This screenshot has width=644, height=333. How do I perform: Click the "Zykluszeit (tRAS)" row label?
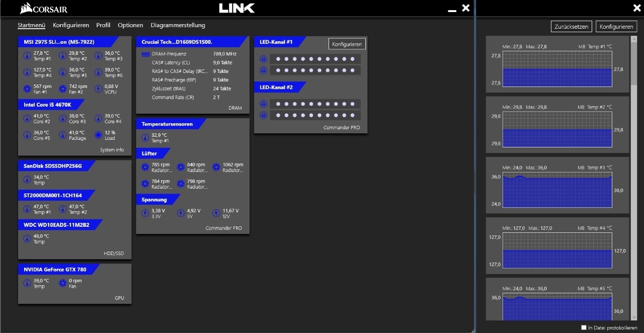tap(169, 89)
